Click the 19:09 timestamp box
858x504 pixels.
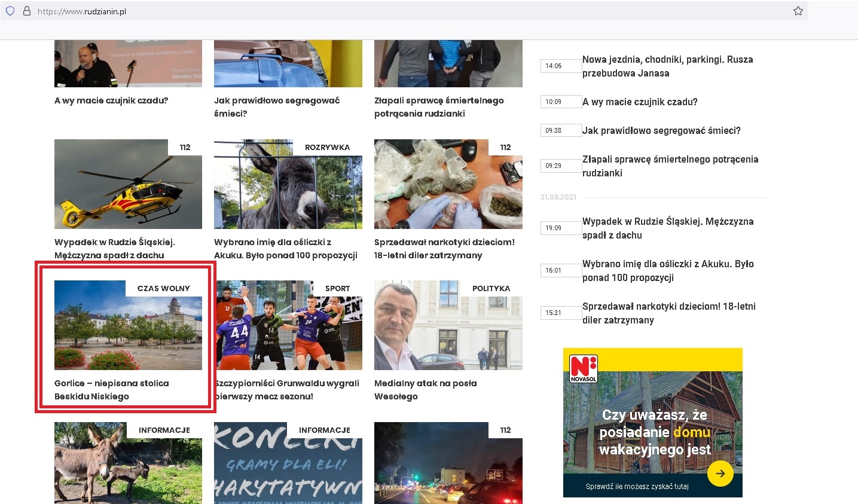(561, 228)
